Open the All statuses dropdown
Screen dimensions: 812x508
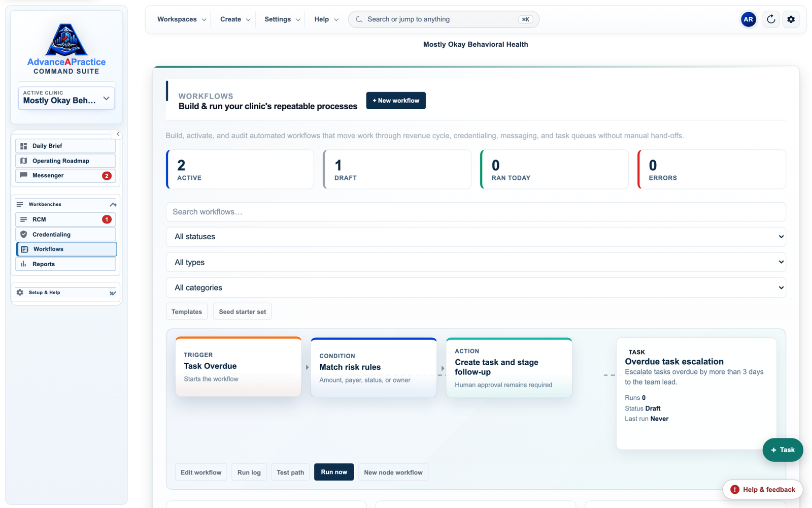pyautogui.click(x=476, y=237)
